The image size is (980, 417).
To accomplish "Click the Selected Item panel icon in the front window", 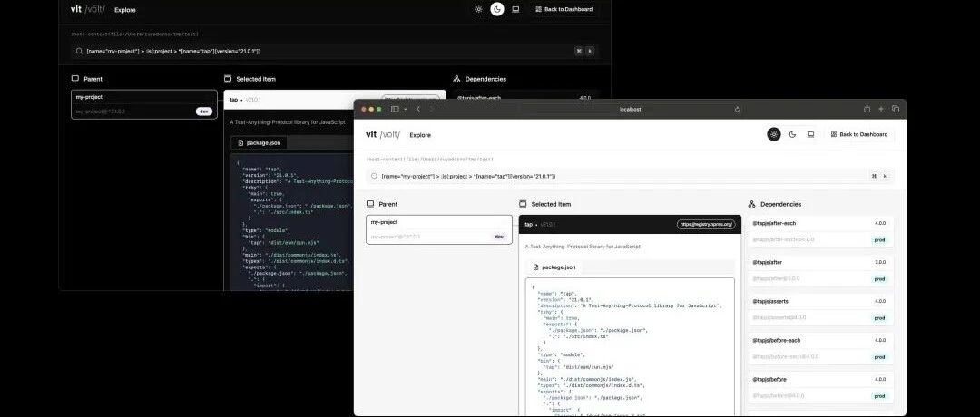I will point(524,204).
